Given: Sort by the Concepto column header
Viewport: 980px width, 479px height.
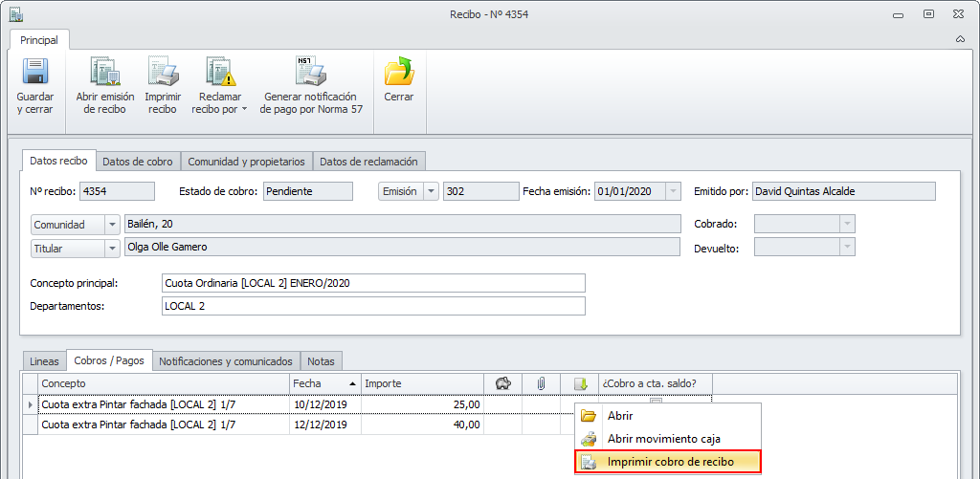Looking at the screenshot, I should (x=164, y=383).
